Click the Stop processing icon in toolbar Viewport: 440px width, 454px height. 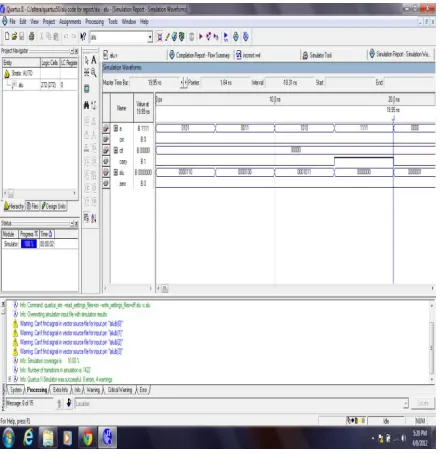[x=192, y=37]
